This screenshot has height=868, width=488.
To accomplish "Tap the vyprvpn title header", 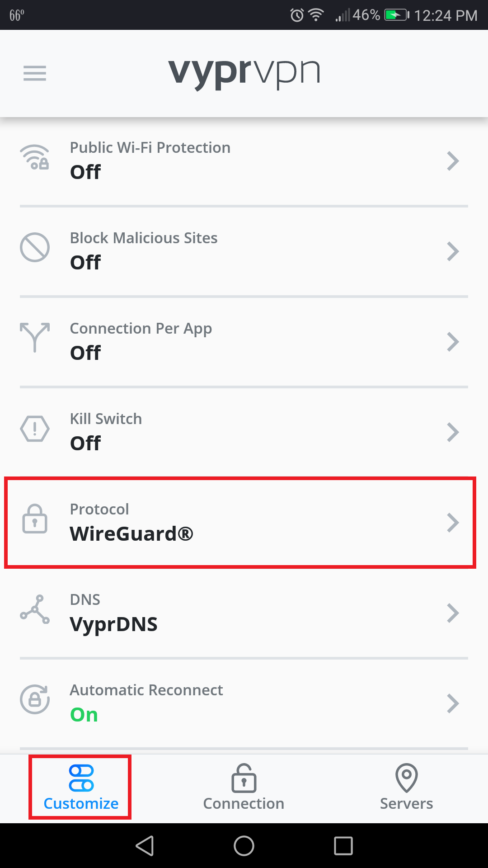I will pyautogui.click(x=244, y=73).
